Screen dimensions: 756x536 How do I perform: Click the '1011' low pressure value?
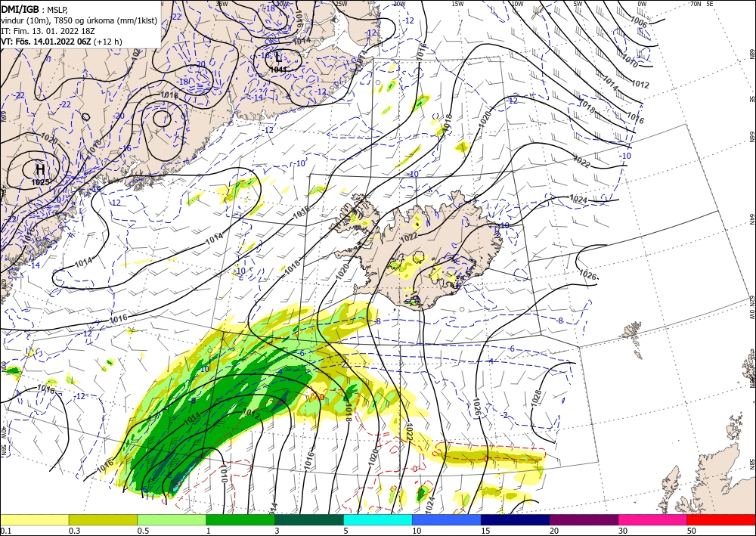coord(278,70)
